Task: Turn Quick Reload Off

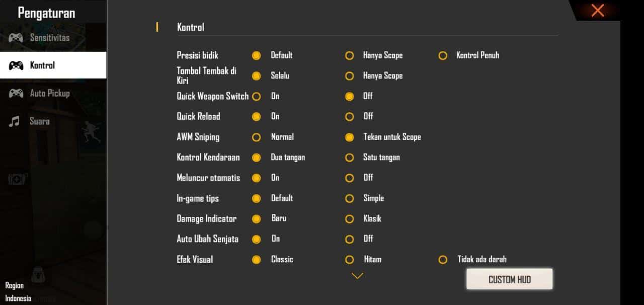Action: 350,116
